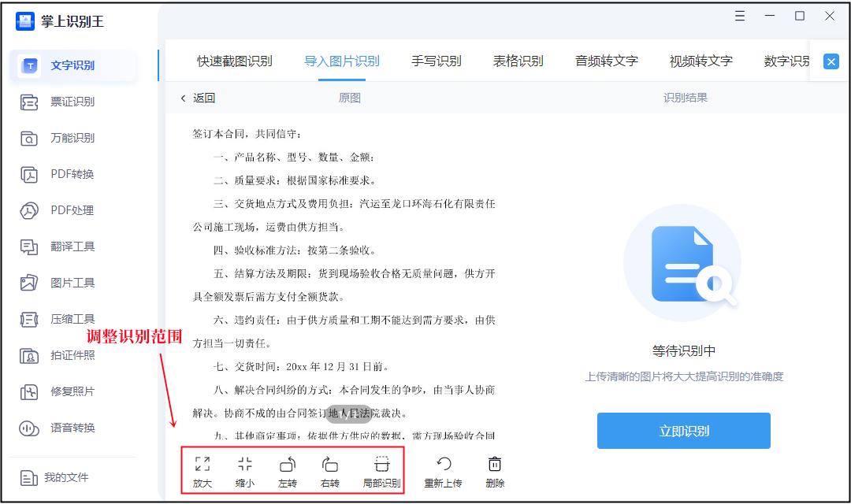851x504 pixels.
Task: Zoom out with the 缩小 tool
Action: [244, 470]
